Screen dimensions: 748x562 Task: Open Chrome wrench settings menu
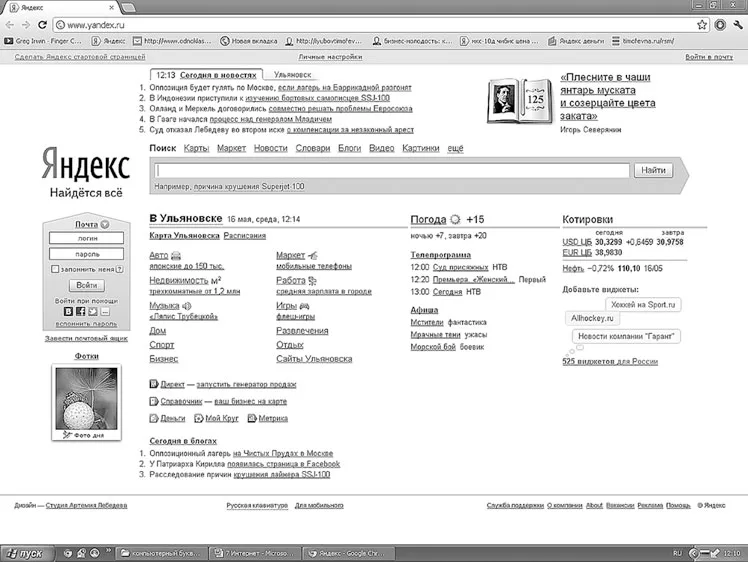[738, 25]
